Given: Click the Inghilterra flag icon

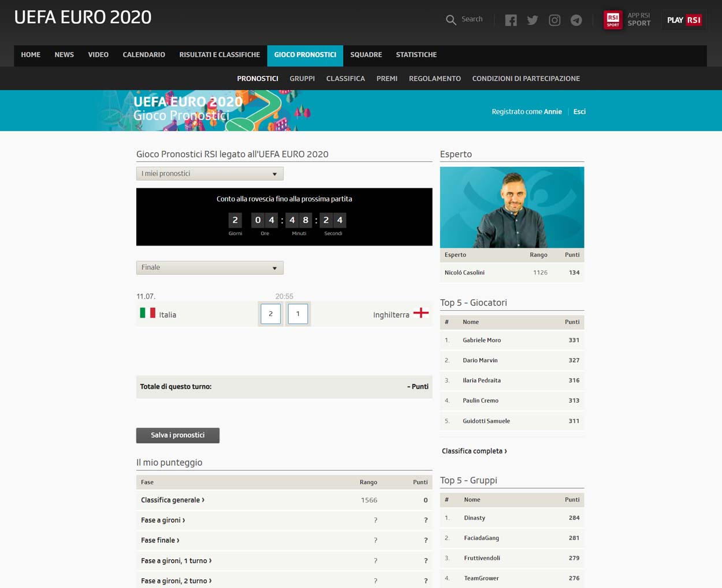Looking at the screenshot, I should point(421,313).
